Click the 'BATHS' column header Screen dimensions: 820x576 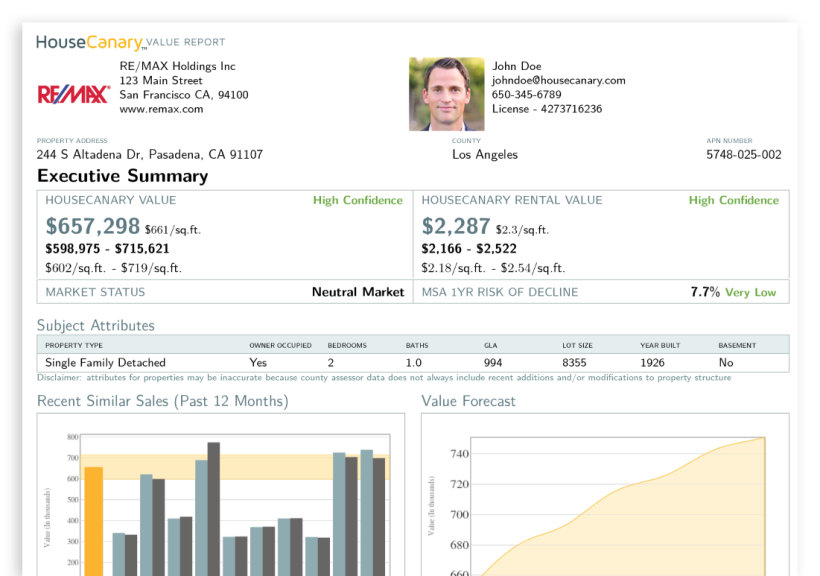coord(417,346)
